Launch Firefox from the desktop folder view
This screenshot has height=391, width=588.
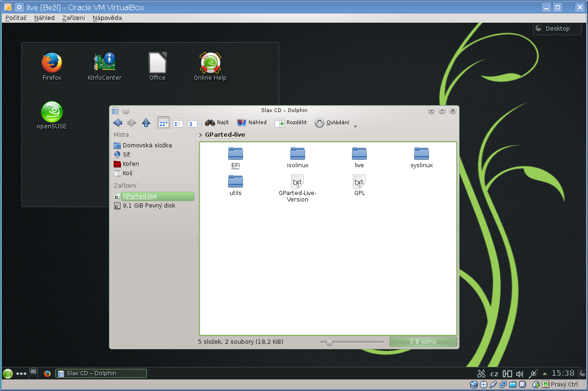(52, 67)
